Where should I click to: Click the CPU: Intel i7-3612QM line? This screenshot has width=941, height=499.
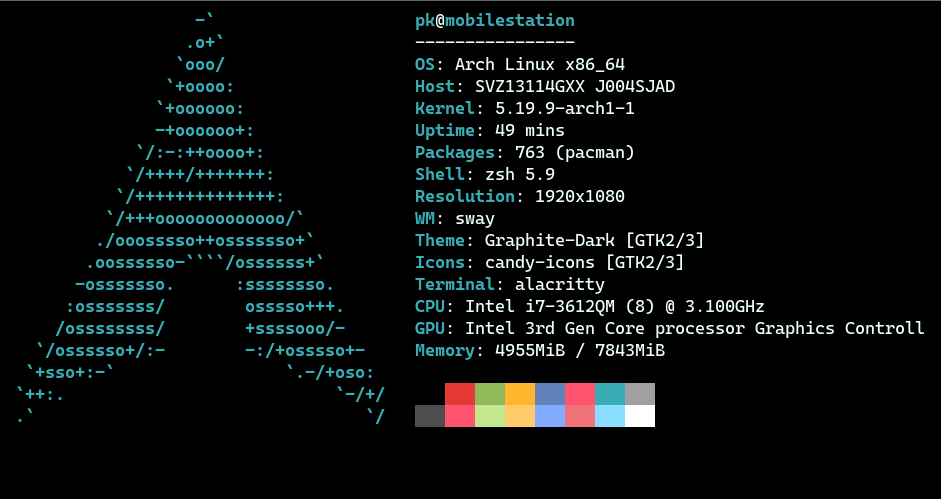point(589,307)
